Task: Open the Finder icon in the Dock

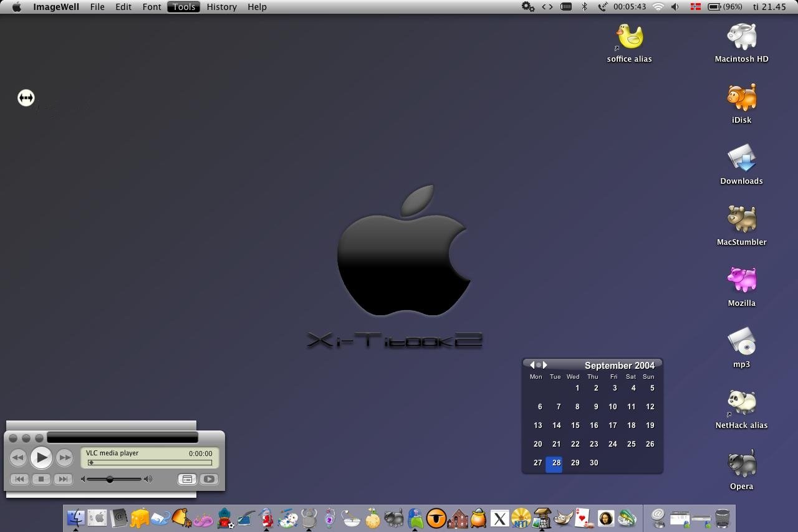Action: 76,518
